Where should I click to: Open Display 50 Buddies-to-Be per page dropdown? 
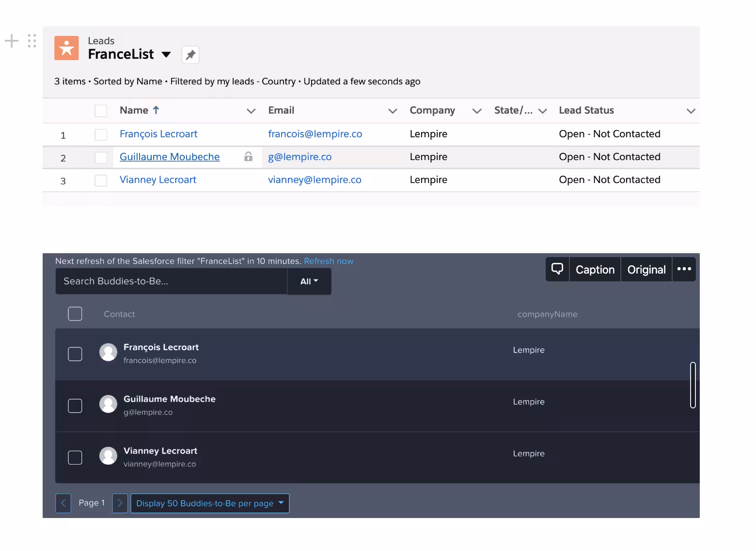tap(210, 503)
